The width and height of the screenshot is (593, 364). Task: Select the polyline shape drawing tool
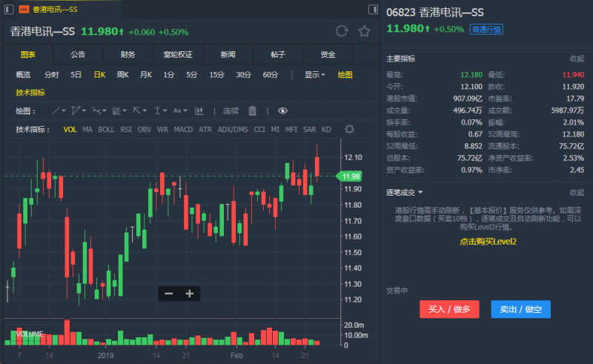pyautogui.click(x=76, y=111)
